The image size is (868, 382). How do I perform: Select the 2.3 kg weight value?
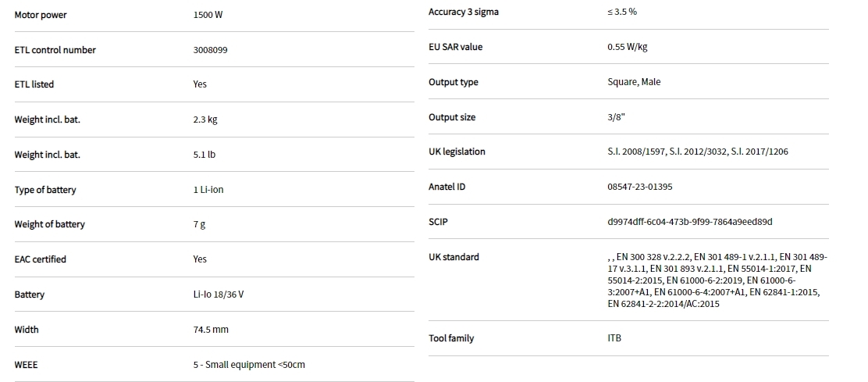pyautogui.click(x=205, y=120)
